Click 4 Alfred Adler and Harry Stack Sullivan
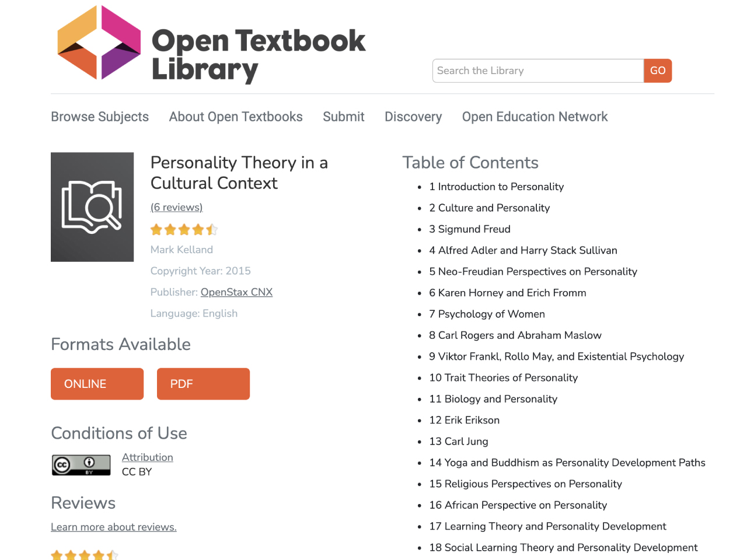The width and height of the screenshot is (747, 560). pos(523,250)
